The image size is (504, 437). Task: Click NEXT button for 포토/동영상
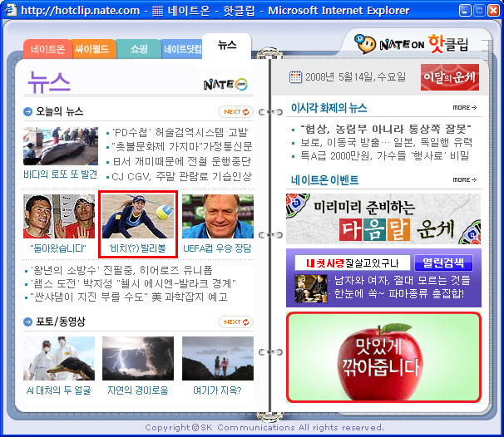[236, 322]
